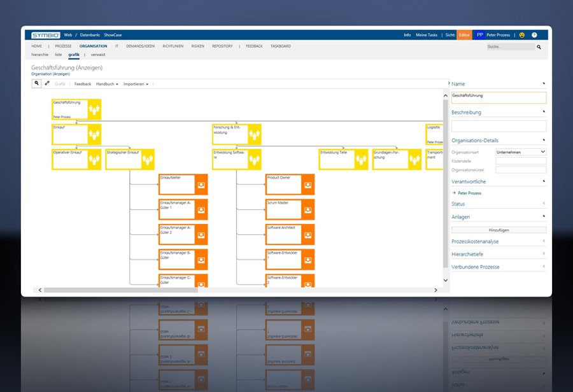Collapse the Verantwortliche section
Screen dimensions: 573x392
[x=544, y=181]
